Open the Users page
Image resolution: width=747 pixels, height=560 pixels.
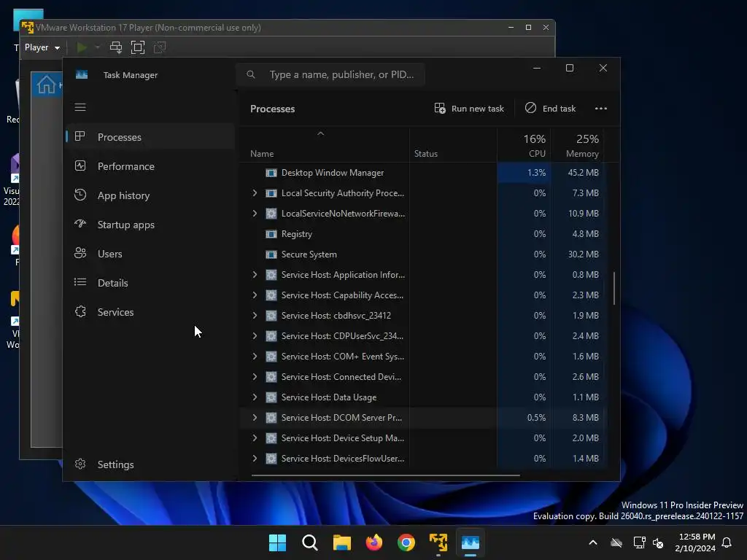click(x=150, y=254)
